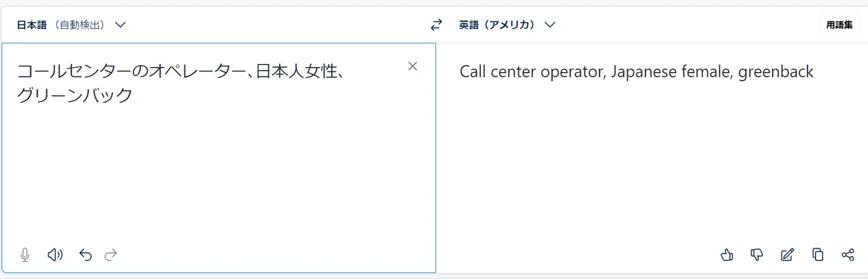The height and width of the screenshot is (279, 868).
Task: Expand chevron next to 日本語（自動検出）
Action: 121,25
